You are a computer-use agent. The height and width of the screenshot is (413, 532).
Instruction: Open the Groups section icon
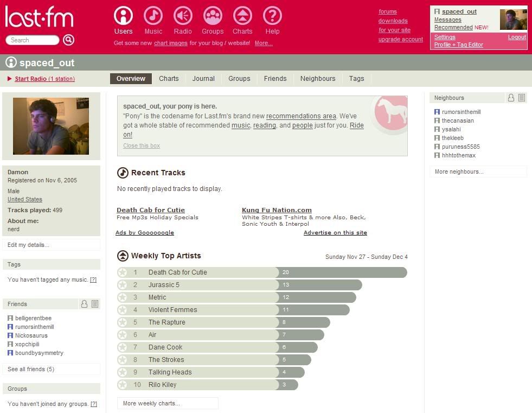(x=213, y=16)
